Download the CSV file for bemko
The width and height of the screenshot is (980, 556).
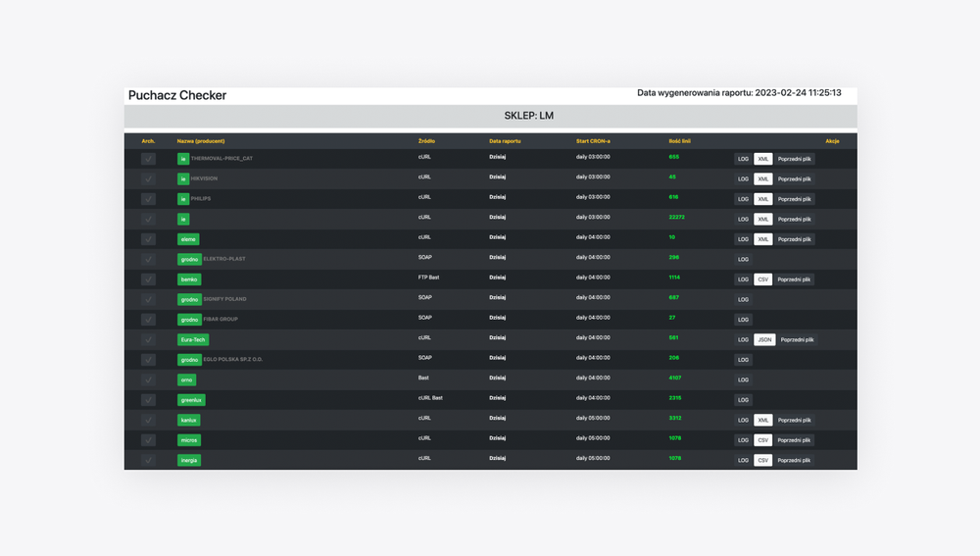pyautogui.click(x=763, y=279)
